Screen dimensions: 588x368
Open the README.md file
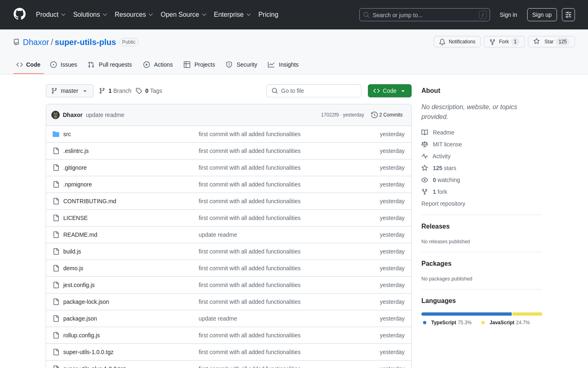pyautogui.click(x=80, y=235)
